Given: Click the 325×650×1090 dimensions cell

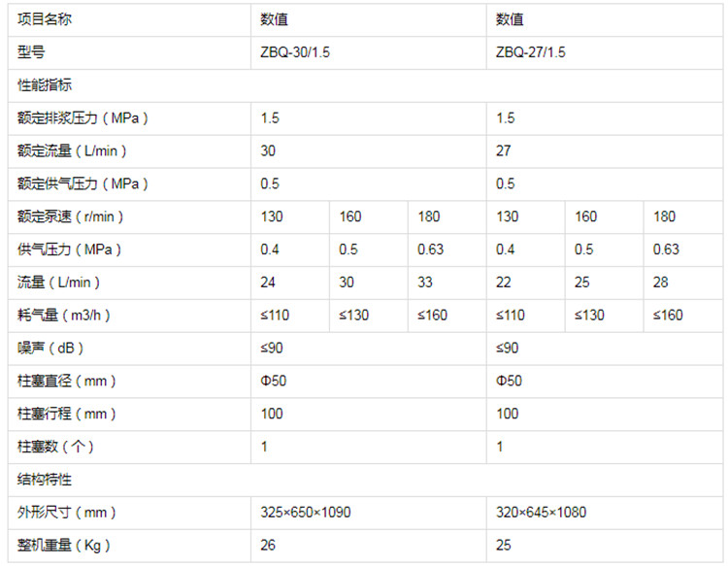Looking at the screenshot, I should pyautogui.click(x=307, y=513).
